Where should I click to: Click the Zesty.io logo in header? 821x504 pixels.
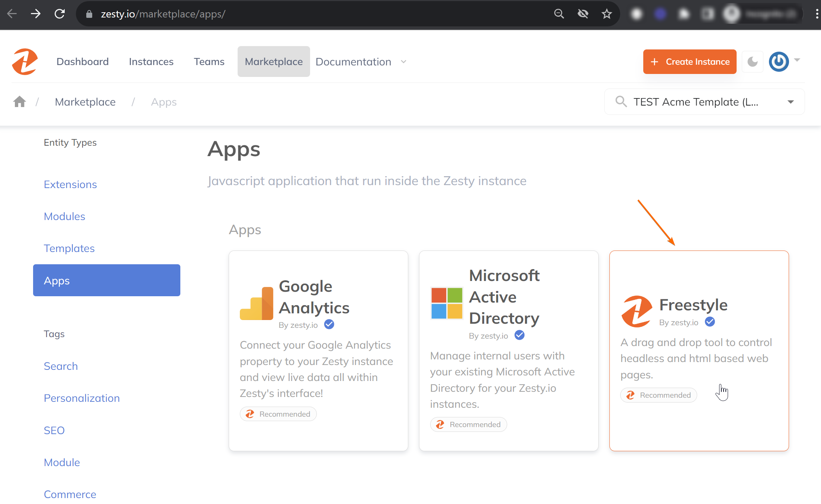pyautogui.click(x=25, y=62)
